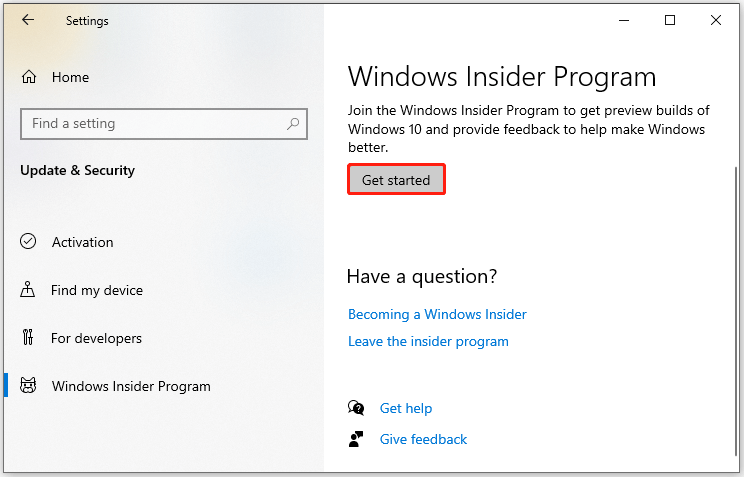Click the Give feedback person icon
This screenshot has width=744, height=477.
point(356,439)
